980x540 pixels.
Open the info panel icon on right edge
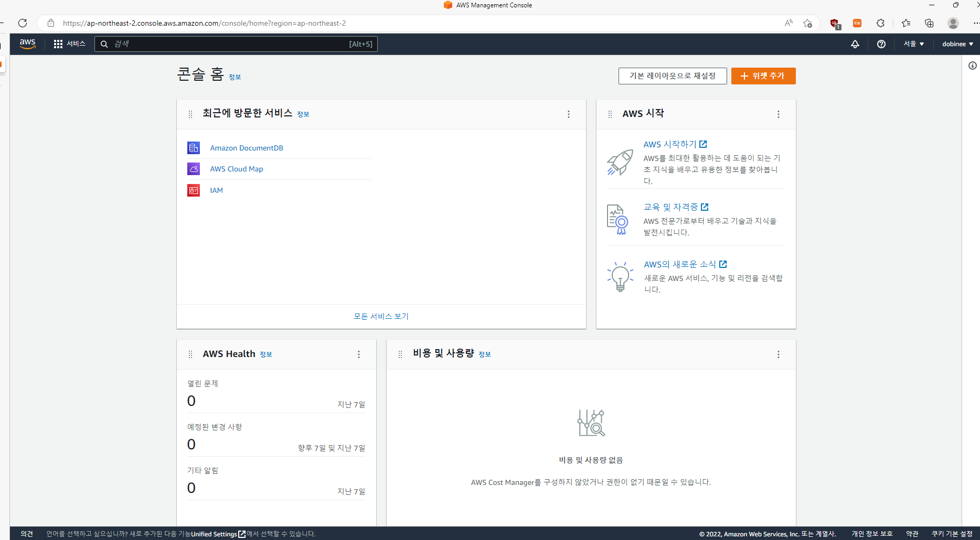point(973,66)
